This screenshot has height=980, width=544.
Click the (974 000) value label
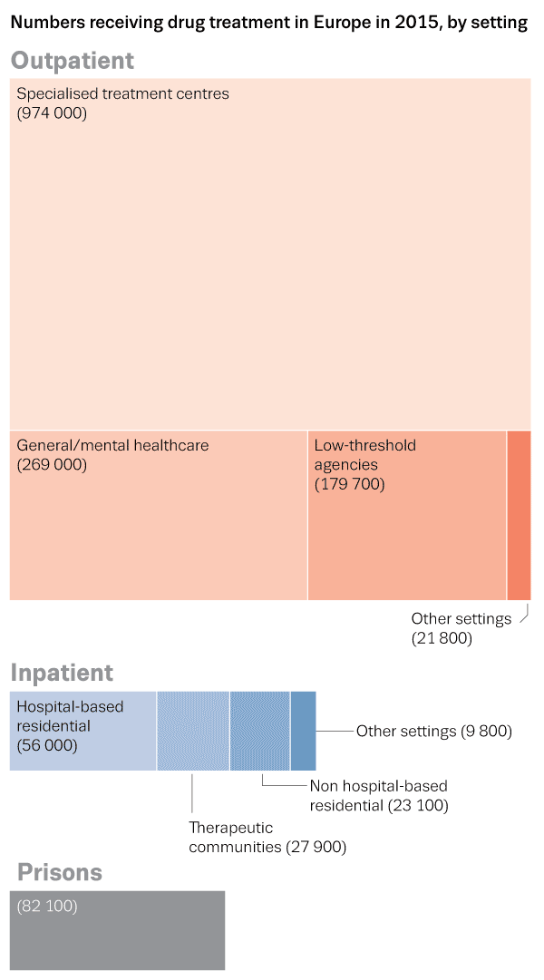(52, 113)
